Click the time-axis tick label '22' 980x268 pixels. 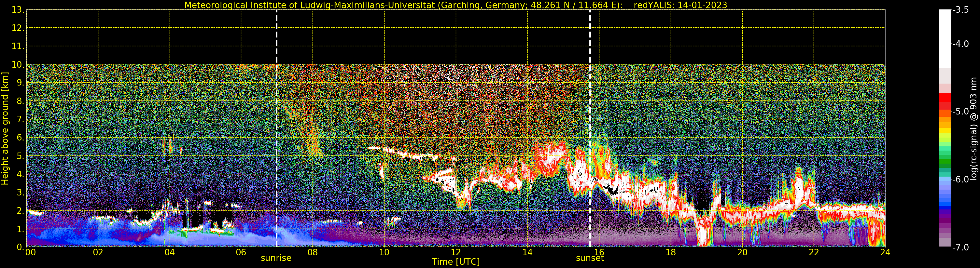click(814, 252)
